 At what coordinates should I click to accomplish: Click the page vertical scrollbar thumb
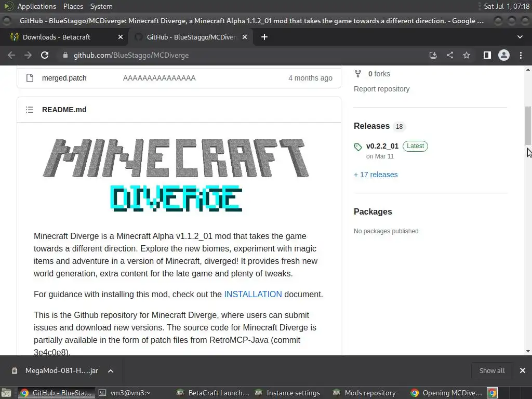[x=528, y=126]
